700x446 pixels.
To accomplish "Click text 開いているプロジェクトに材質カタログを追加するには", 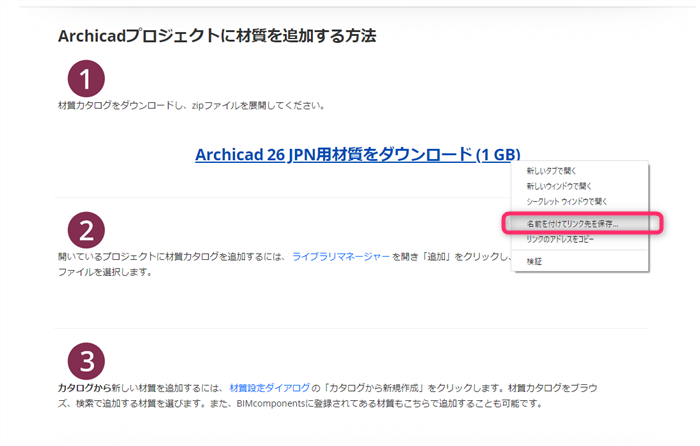I will [171, 257].
